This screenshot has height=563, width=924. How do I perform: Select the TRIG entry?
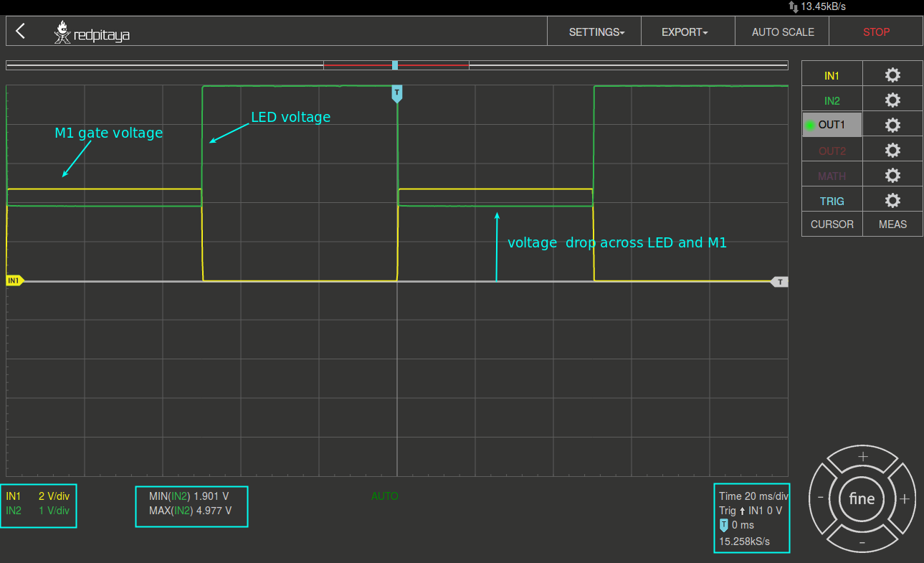(x=832, y=201)
